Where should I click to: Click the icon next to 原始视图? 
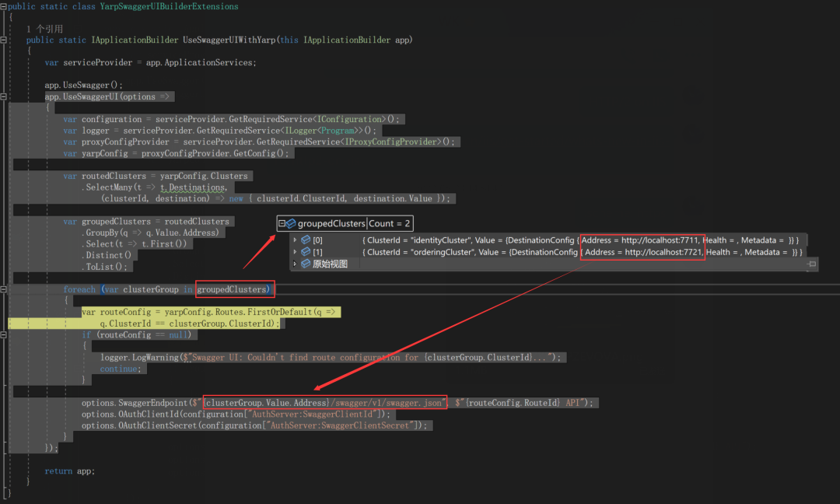pos(306,264)
